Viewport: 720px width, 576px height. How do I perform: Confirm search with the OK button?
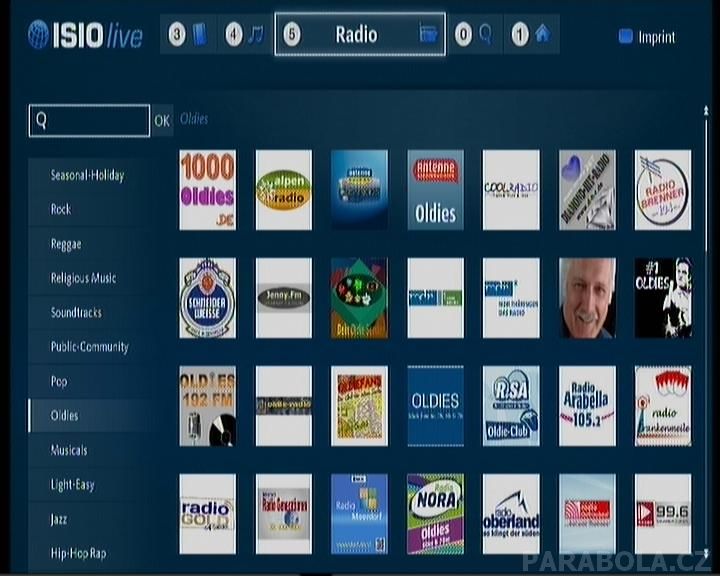[162, 120]
